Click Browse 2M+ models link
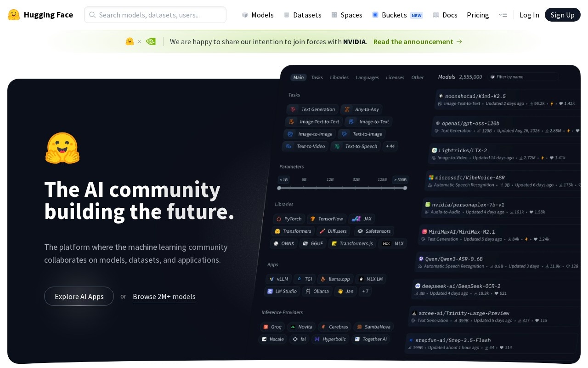 [164, 297]
